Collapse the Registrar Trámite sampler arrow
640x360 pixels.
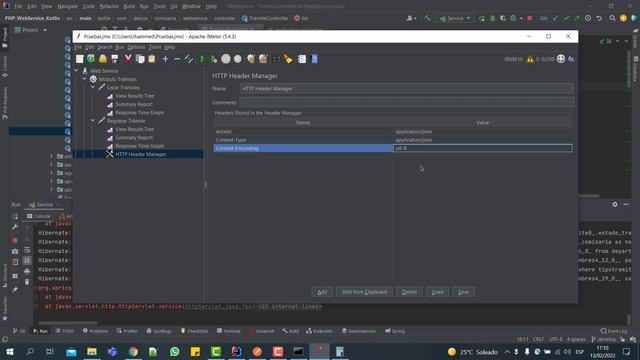[x=93, y=120]
